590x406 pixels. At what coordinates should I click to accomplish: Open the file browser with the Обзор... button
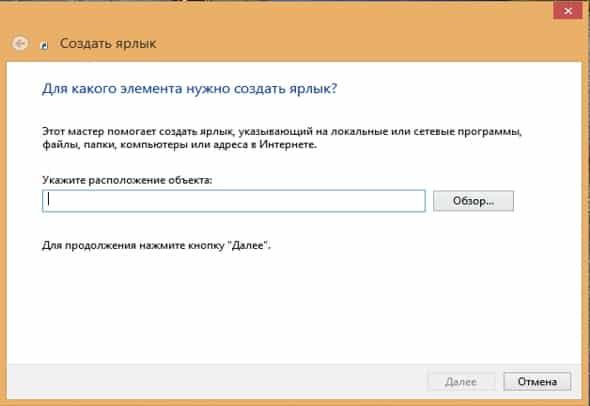[473, 201]
